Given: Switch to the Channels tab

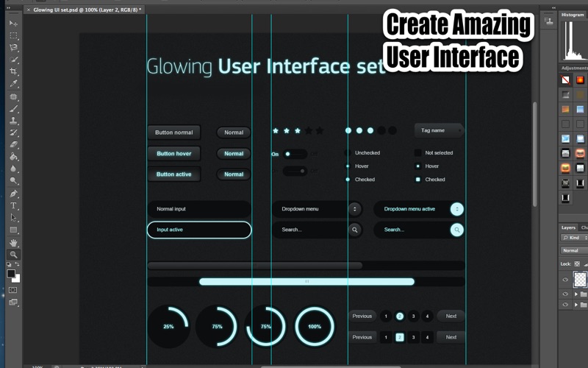Looking at the screenshot, I should pos(584,227).
